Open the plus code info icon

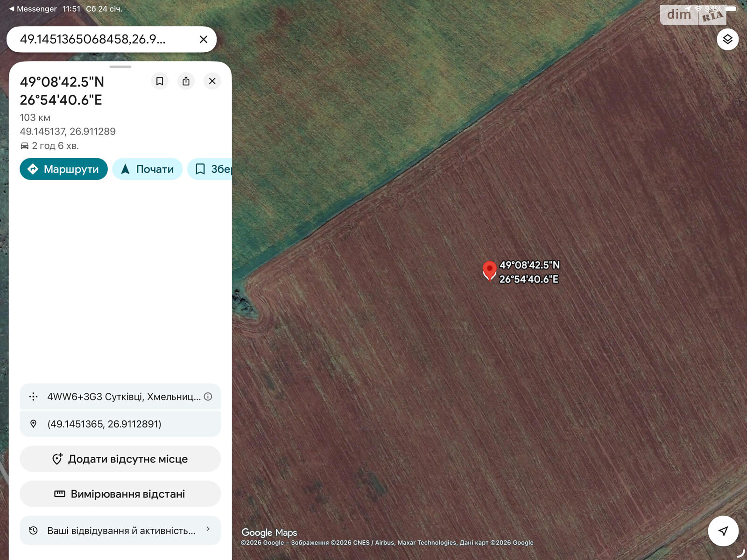[208, 397]
